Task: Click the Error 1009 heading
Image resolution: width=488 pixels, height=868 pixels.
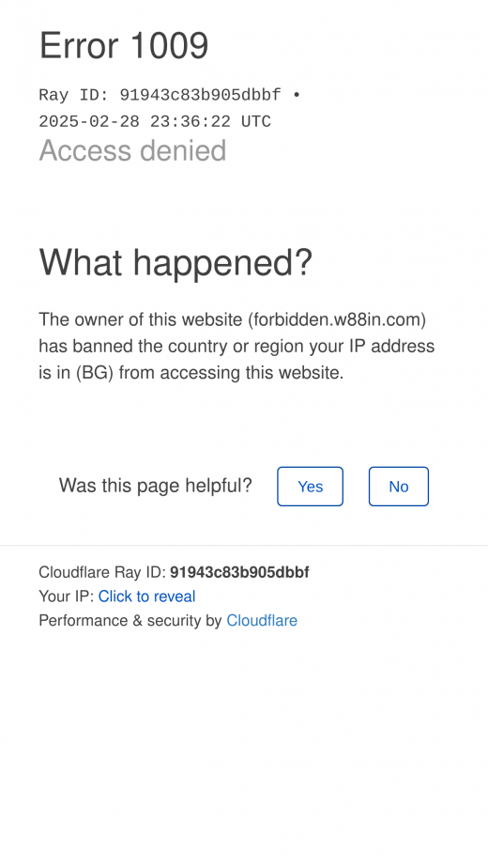Action: (124, 45)
